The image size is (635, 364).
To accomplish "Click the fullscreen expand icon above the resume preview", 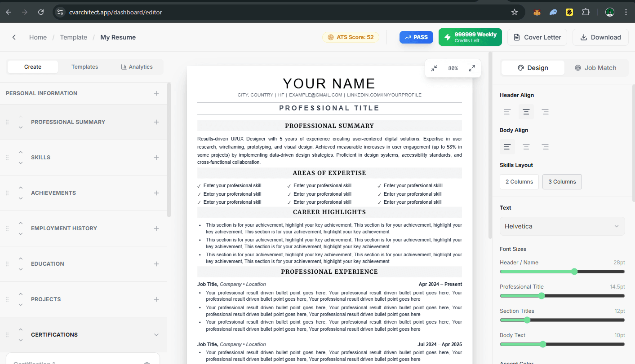I will (x=471, y=68).
